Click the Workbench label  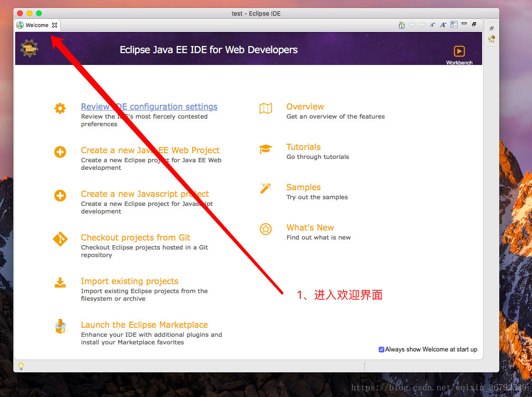(x=459, y=63)
